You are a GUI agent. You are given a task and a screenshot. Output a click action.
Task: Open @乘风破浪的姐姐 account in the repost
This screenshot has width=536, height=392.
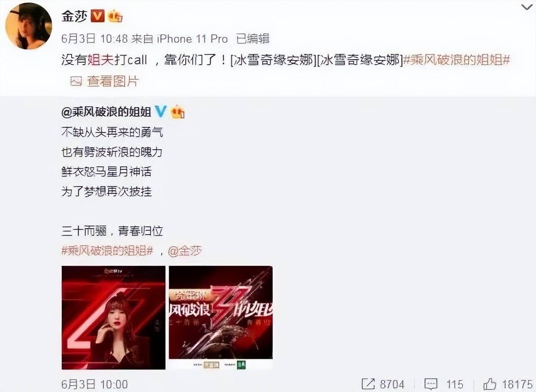[x=106, y=112]
